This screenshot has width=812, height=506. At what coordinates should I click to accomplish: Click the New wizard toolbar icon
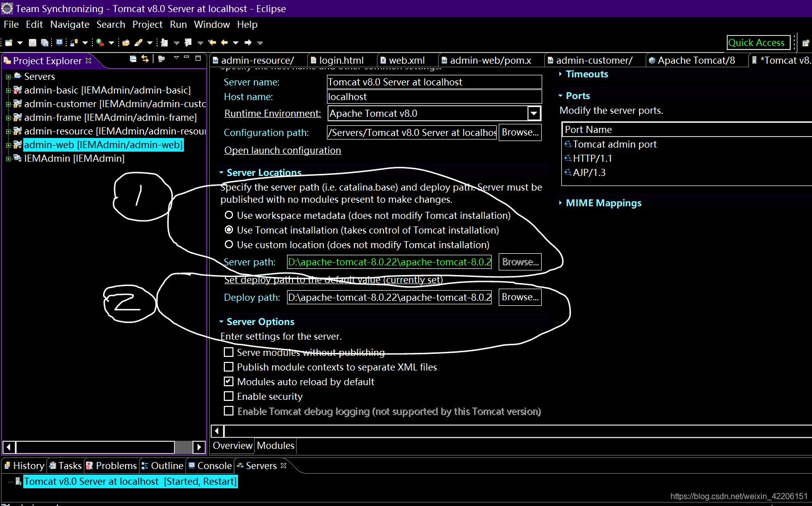9,42
